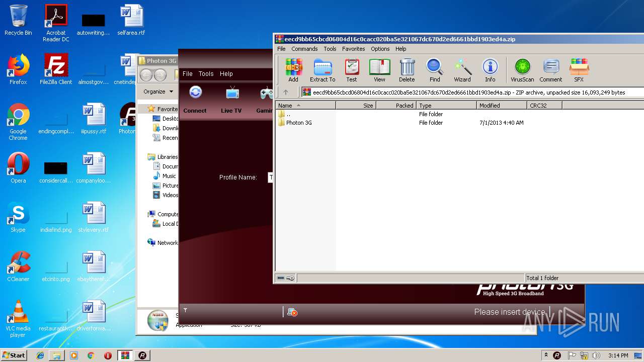Select Music in Explorer navigation pane
Viewport: 644px width, 362px height.
pos(165,176)
